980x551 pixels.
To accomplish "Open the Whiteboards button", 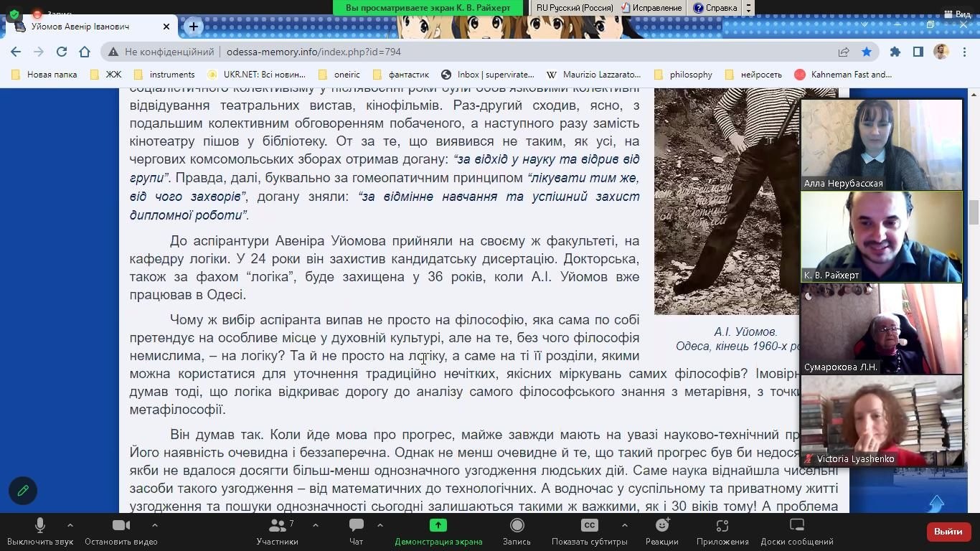I will [796, 532].
